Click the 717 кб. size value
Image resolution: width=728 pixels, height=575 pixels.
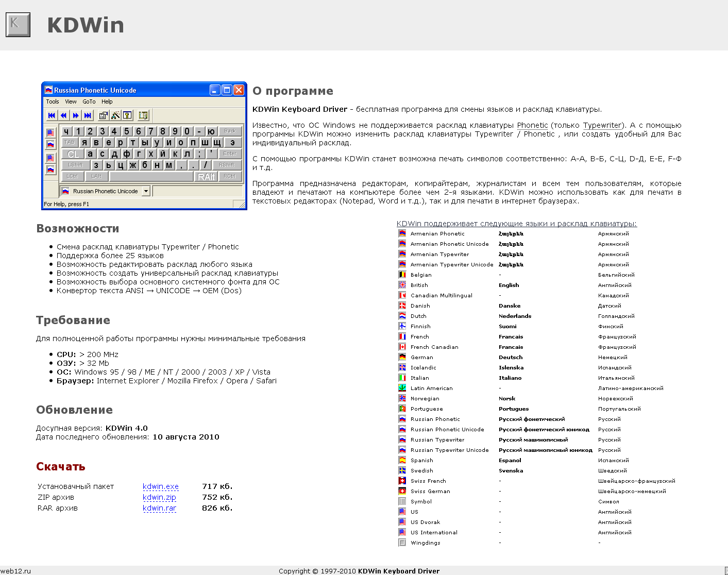point(217,486)
